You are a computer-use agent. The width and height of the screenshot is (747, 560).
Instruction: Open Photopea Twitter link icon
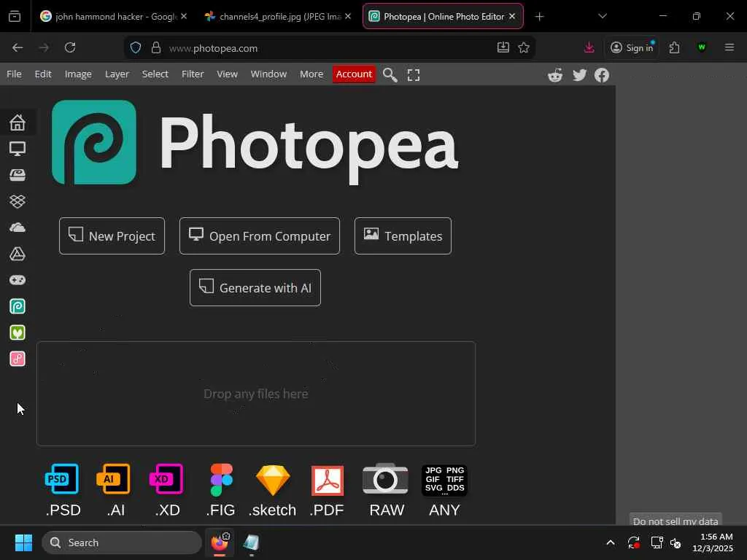[579, 75]
